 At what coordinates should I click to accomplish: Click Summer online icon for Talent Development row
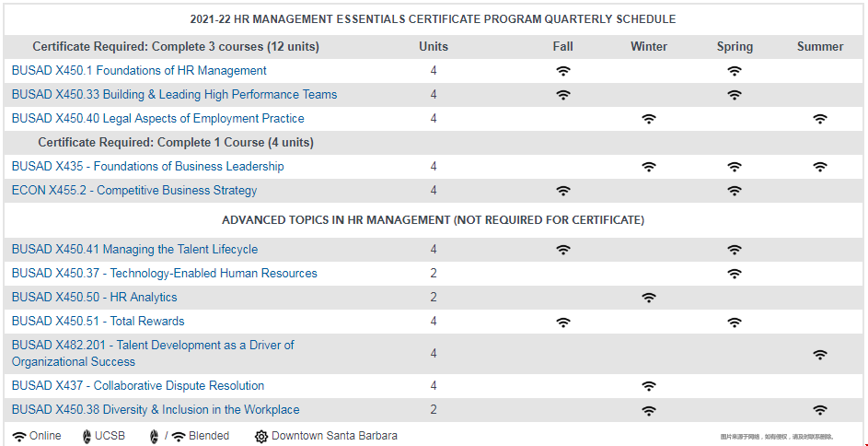click(820, 354)
